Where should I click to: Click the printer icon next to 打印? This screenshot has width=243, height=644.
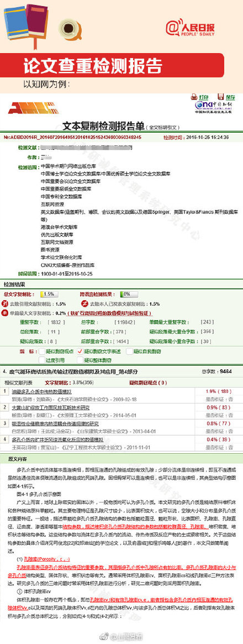pyautogui.click(x=194, y=97)
